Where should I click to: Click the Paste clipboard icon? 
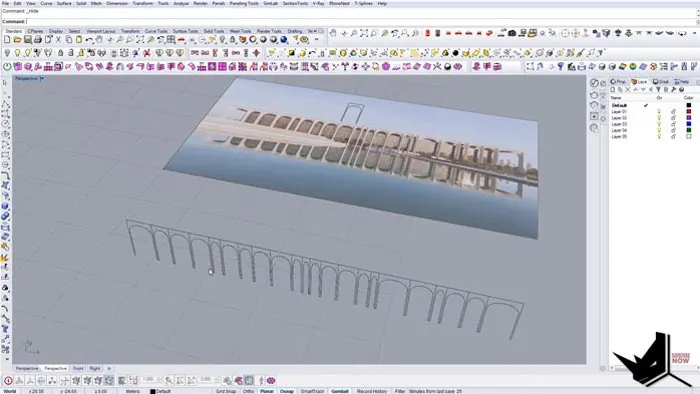point(79,40)
